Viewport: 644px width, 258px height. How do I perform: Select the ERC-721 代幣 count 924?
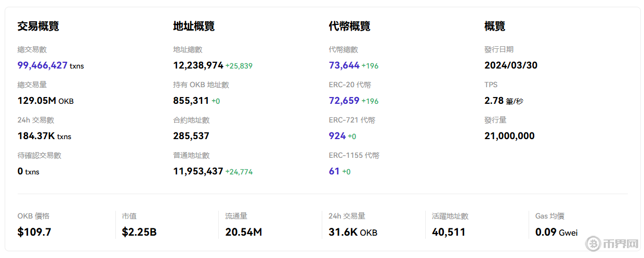337,136
